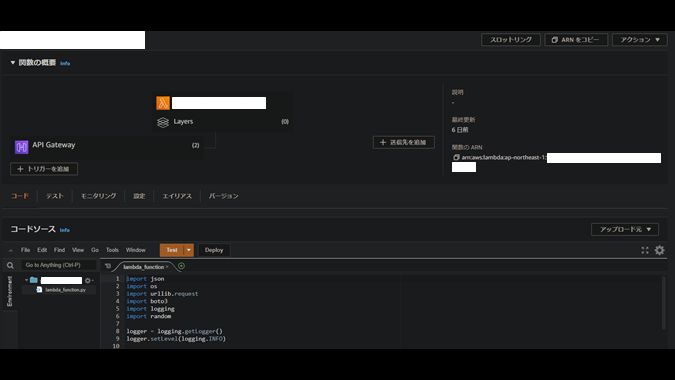This screenshot has width=675, height=380.
Task: Click the 送信先を追加 button
Action: pos(403,142)
